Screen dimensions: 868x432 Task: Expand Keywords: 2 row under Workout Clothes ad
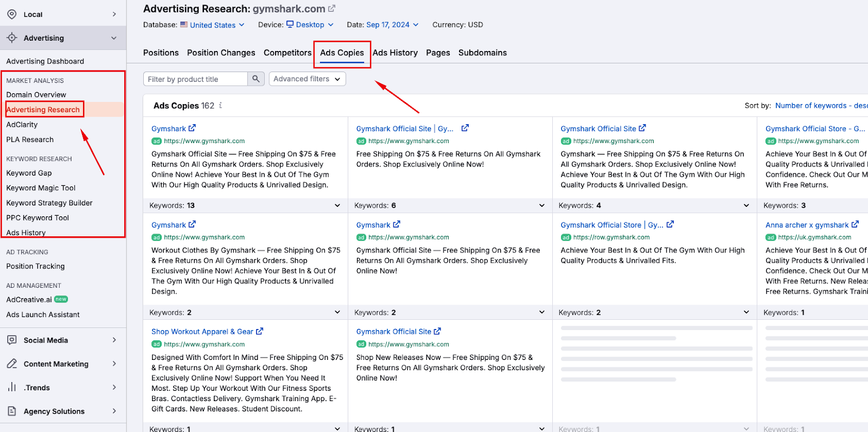[x=245, y=312]
